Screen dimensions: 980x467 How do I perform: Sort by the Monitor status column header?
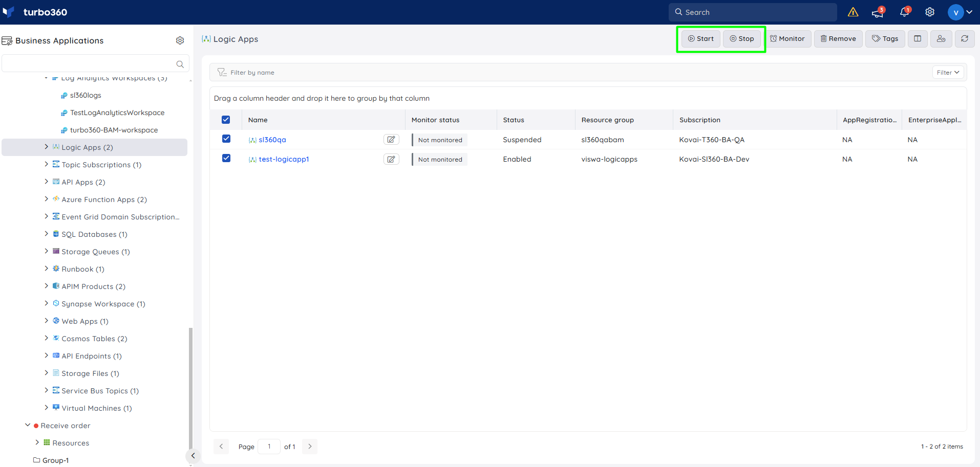click(435, 120)
